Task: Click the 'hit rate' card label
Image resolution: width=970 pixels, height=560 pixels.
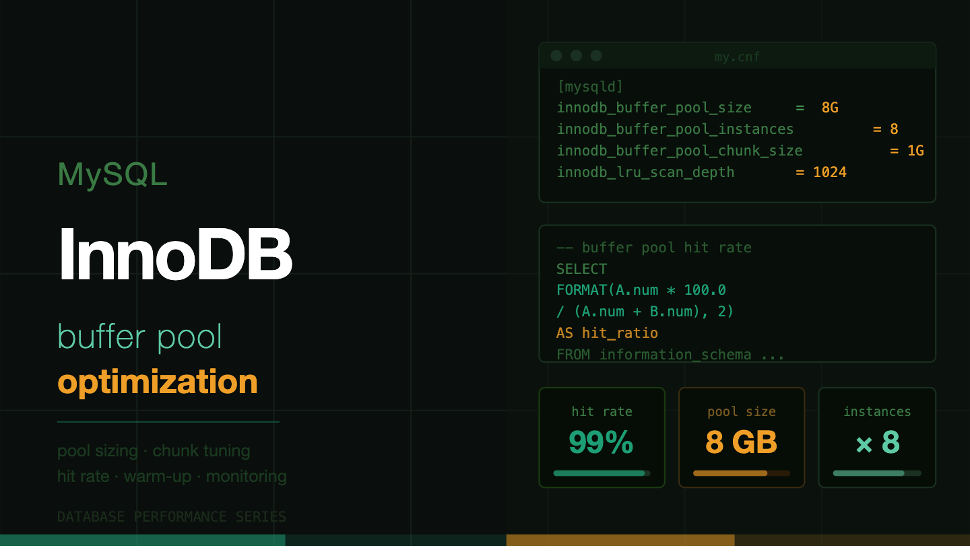Action: click(602, 411)
